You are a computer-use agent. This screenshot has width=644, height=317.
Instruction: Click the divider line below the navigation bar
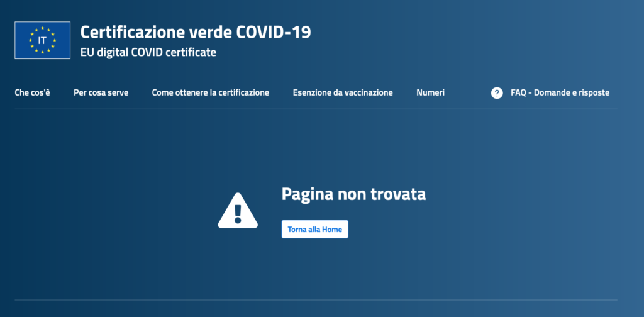pos(316,109)
